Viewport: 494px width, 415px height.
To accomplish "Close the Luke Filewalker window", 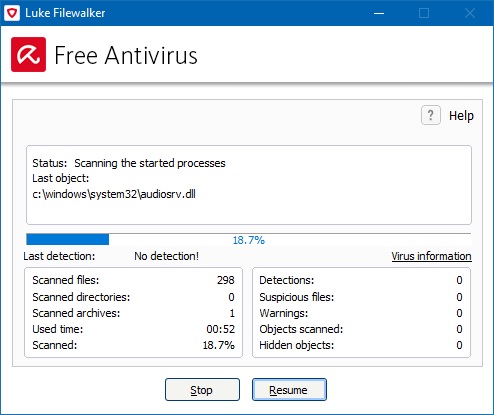I will (x=470, y=13).
